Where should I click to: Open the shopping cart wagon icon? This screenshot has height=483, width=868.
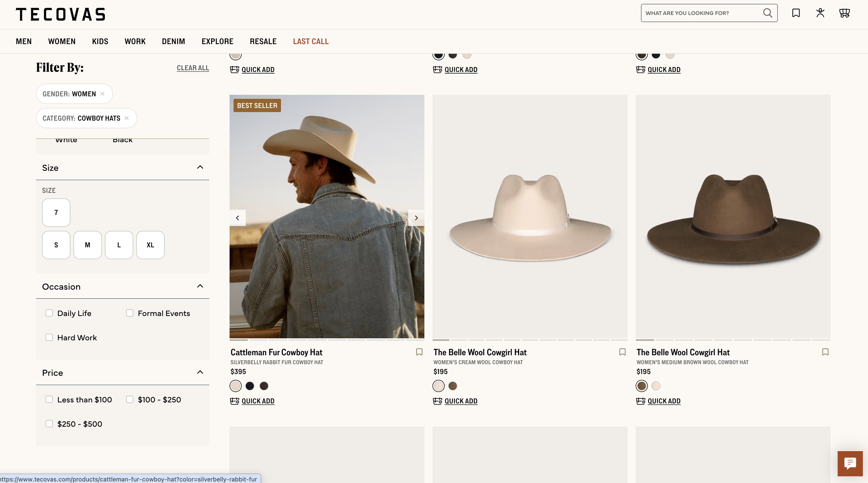pos(844,13)
